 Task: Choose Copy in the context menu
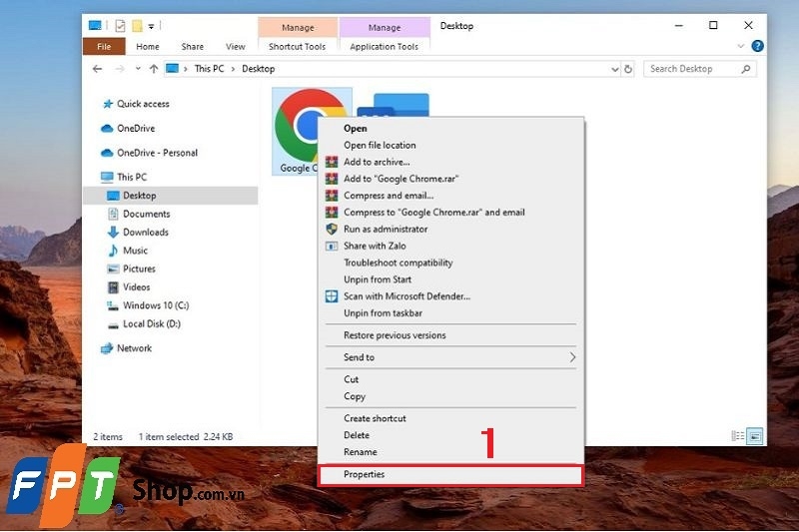pos(450,396)
